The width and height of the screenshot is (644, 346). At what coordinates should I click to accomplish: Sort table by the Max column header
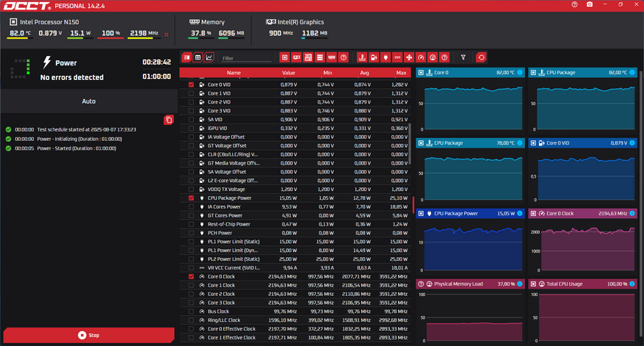[x=401, y=73]
